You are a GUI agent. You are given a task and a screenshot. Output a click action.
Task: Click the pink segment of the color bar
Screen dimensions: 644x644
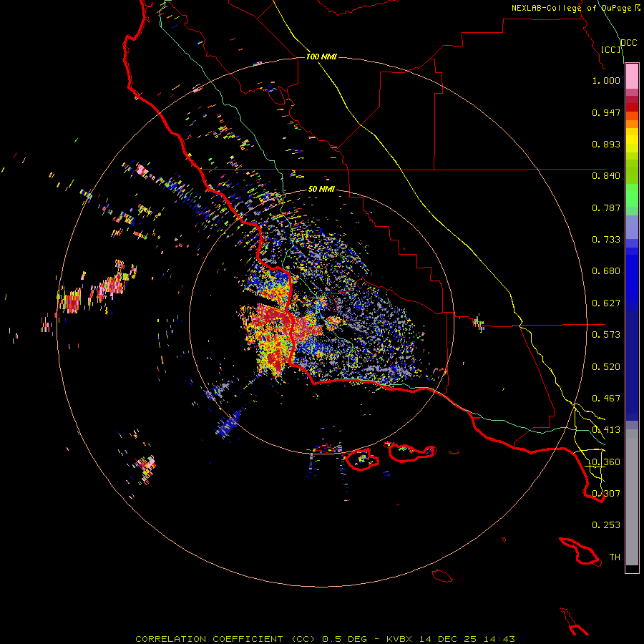[x=632, y=77]
